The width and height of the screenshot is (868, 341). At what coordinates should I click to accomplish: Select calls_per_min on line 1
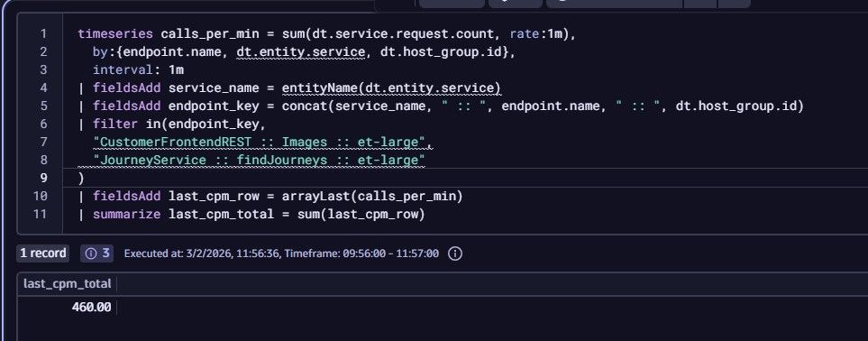(210, 33)
